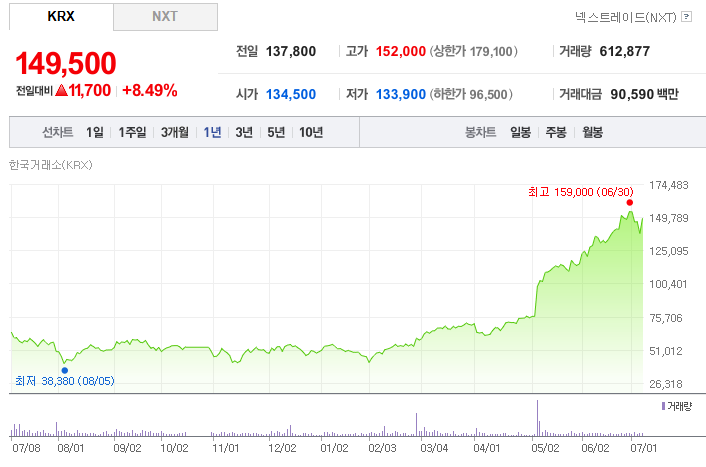This screenshot has width=706, height=467.
Task: Switch line chart to 5년
Action: pos(276,132)
